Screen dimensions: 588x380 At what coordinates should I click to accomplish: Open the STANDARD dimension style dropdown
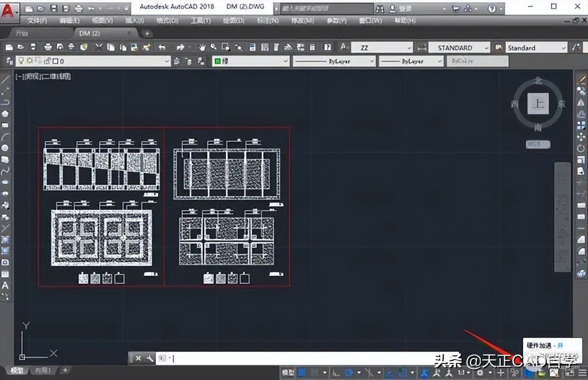pyautogui.click(x=486, y=48)
